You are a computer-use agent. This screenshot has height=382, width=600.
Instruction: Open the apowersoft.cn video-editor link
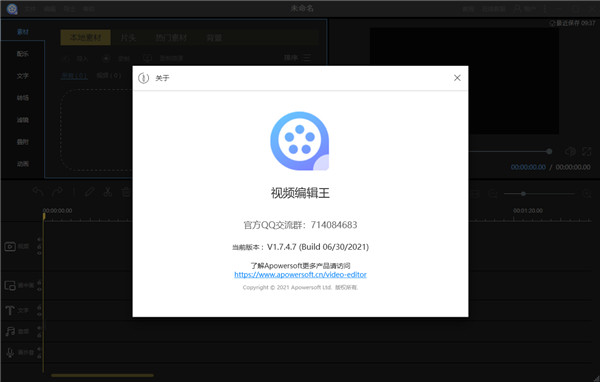click(300, 274)
